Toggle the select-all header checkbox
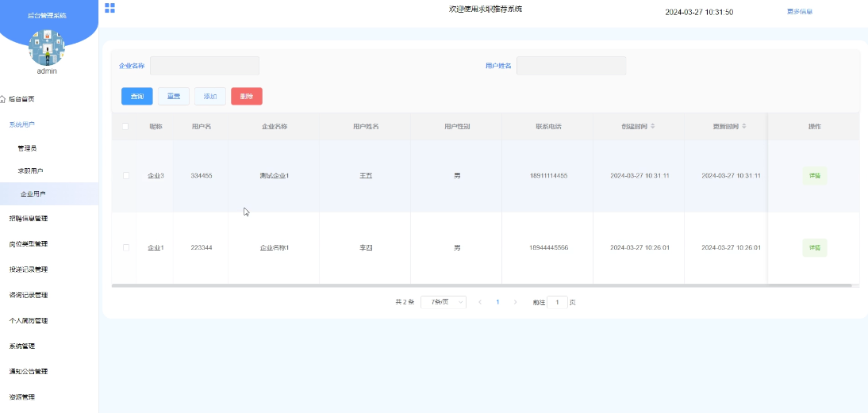 125,126
